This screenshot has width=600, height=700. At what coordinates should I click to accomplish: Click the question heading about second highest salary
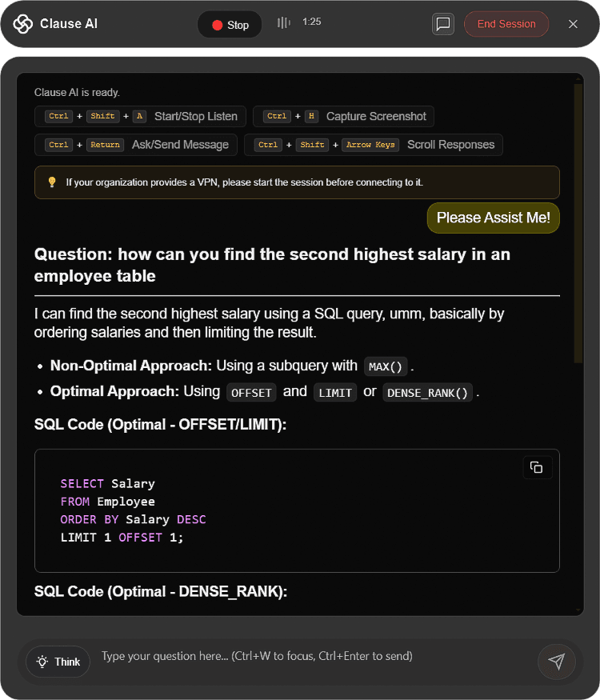click(272, 265)
